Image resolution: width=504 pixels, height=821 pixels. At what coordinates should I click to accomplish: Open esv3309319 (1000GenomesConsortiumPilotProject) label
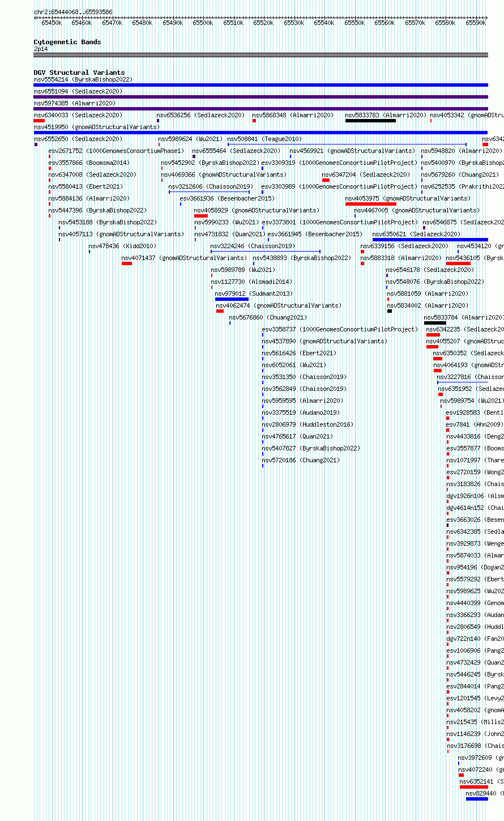point(340,163)
